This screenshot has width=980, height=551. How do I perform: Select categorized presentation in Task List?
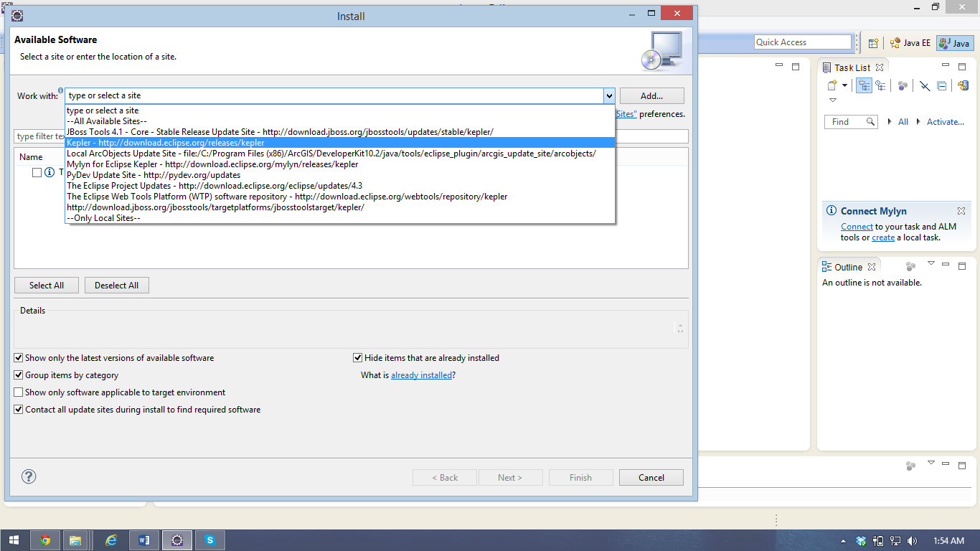864,85
